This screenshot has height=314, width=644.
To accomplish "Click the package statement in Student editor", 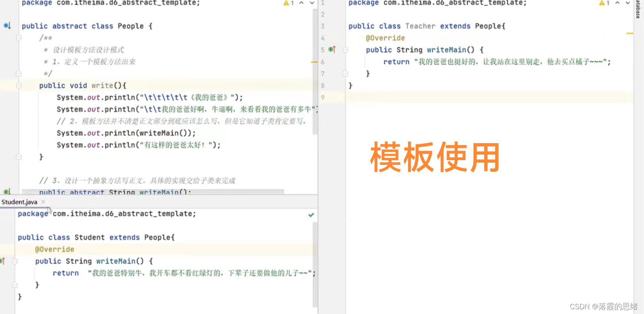I will 107,214.
